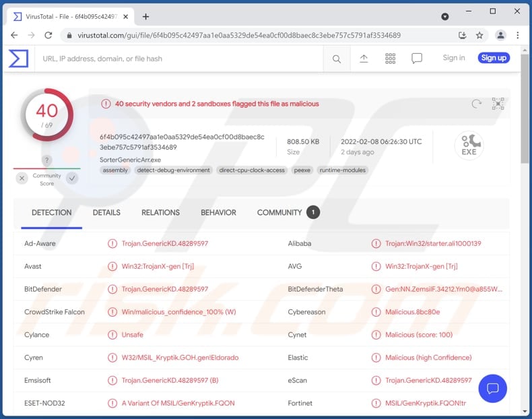The image size is (532, 419).
Task: Select the VirusTotal browser tab
Action: [x=71, y=17]
